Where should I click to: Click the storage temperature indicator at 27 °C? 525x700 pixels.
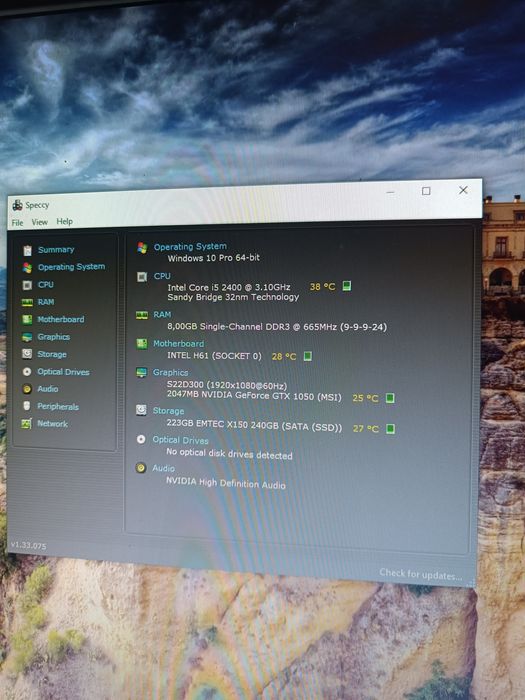point(390,429)
